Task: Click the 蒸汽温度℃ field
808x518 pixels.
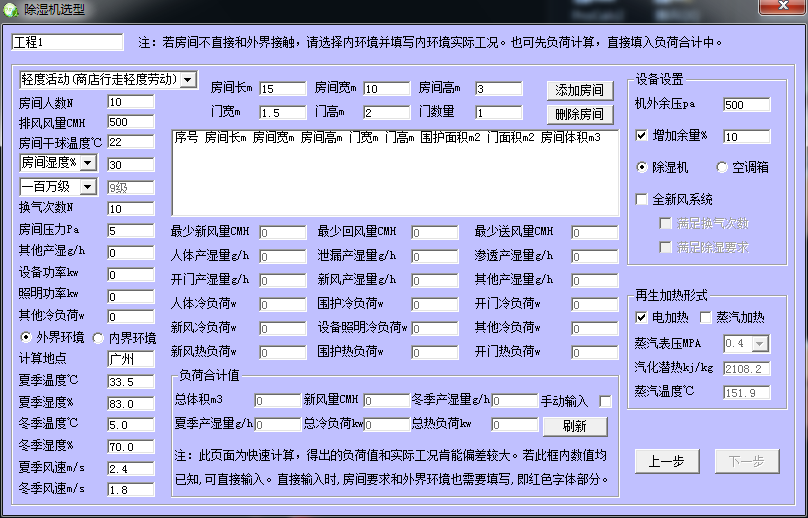Action: click(747, 393)
